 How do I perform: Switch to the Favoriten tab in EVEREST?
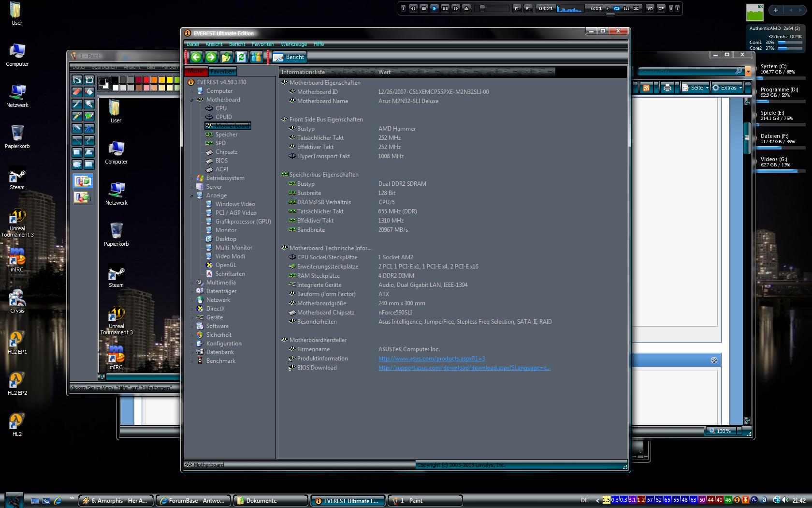(222, 72)
